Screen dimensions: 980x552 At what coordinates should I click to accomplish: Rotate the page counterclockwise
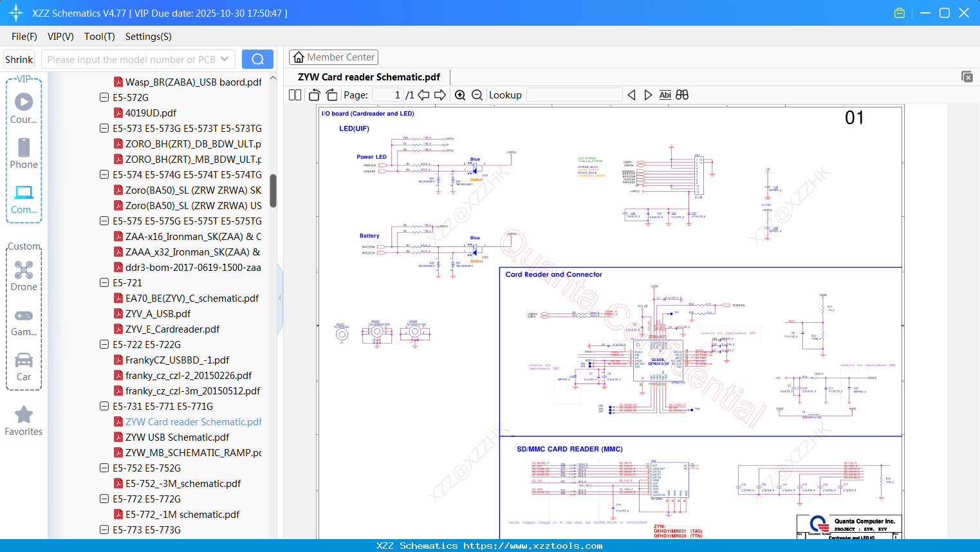pyautogui.click(x=315, y=95)
